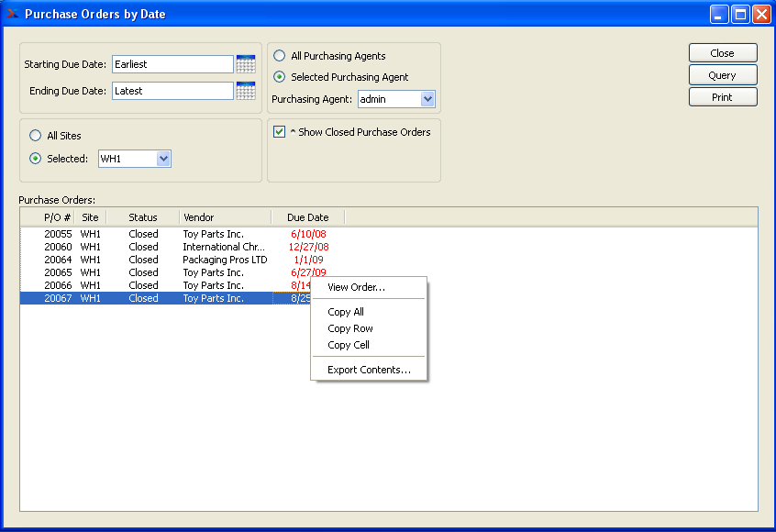Choose View Order... from context menu
Screen dimensions: 776x532
[369, 287]
